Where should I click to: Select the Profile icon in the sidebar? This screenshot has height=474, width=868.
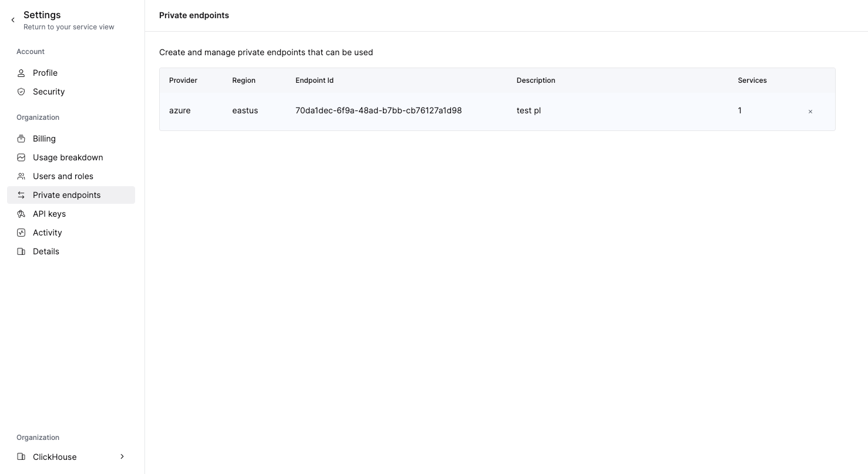tap(21, 73)
